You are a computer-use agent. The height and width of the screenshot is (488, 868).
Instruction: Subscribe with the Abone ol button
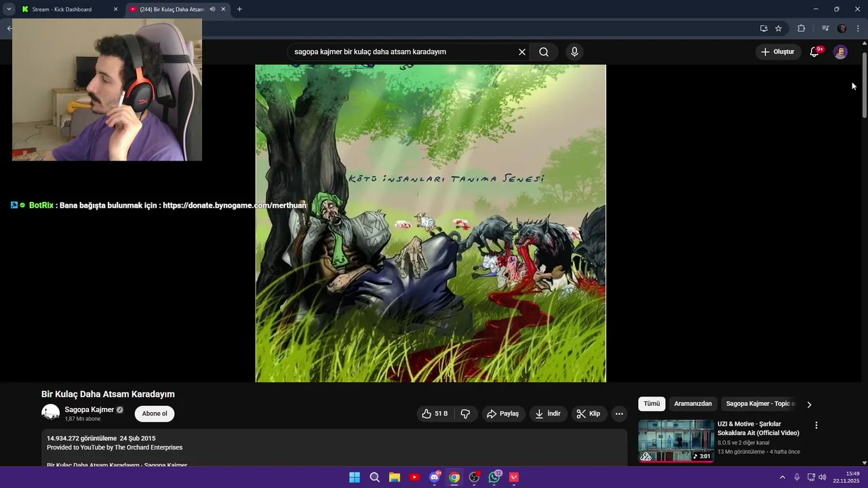[155, 413]
